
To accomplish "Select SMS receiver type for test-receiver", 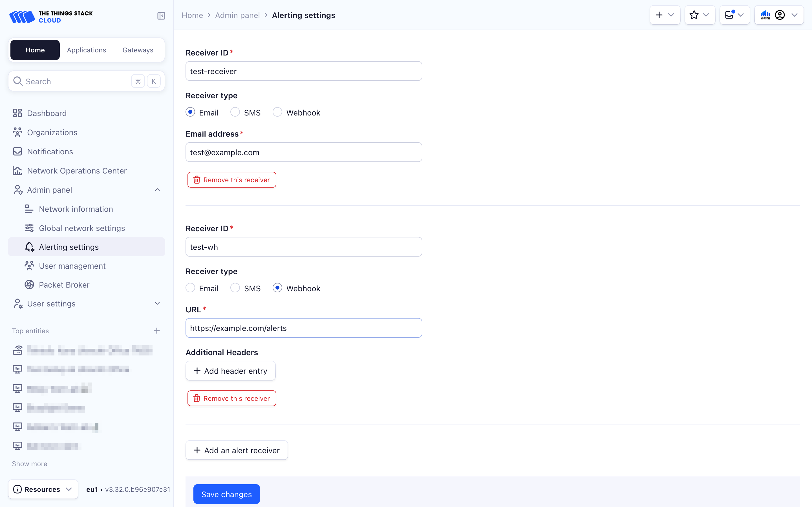I will click(x=235, y=112).
